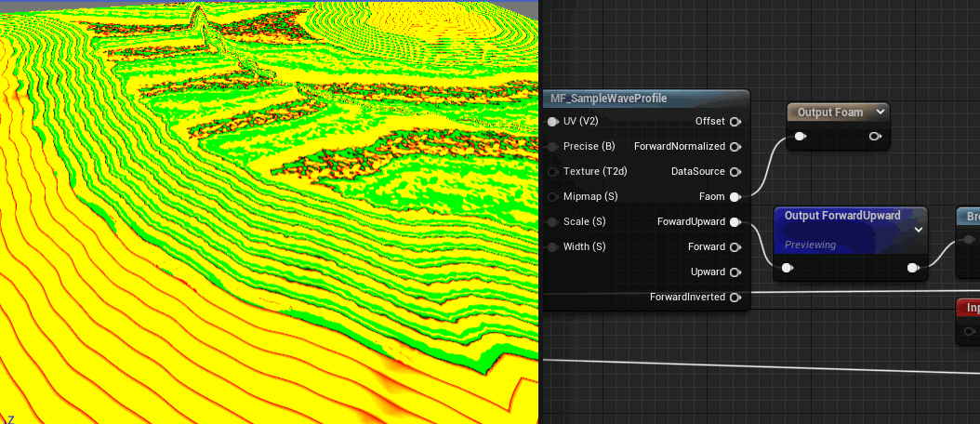Click Output Foam node output pin
Image resolution: width=980 pixels, height=424 pixels.
(875, 137)
